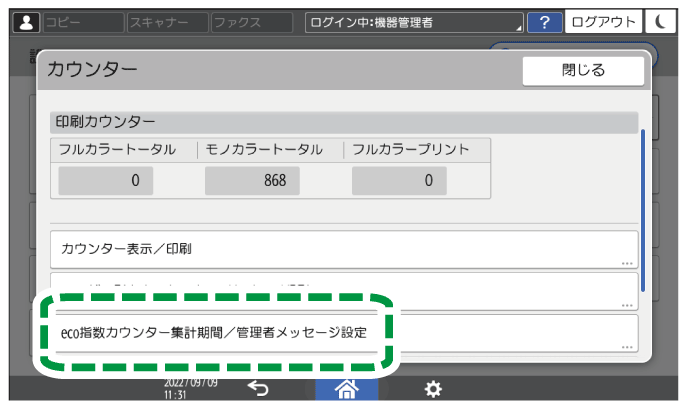Open カウンター表示/印刷
The image size is (690, 411).
344,249
